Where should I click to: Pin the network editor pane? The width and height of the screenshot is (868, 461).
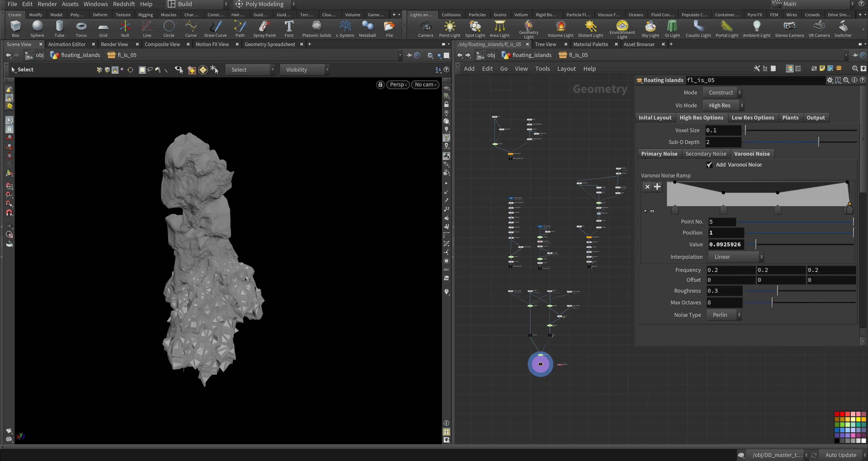tap(855, 55)
